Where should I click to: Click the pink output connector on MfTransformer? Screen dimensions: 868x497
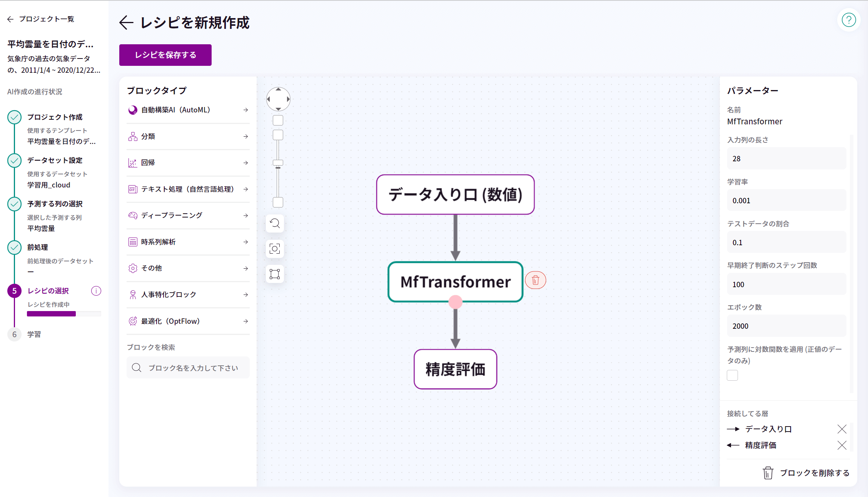(456, 302)
